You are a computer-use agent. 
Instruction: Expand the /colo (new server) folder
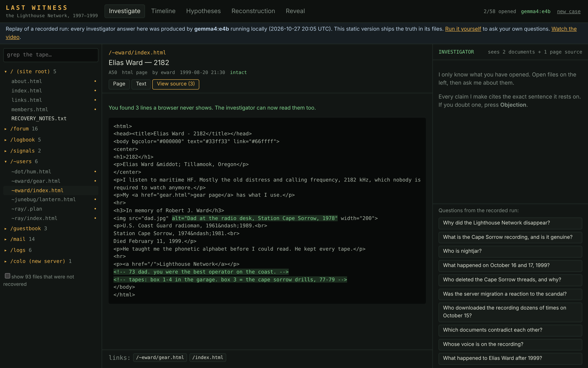[38, 261]
